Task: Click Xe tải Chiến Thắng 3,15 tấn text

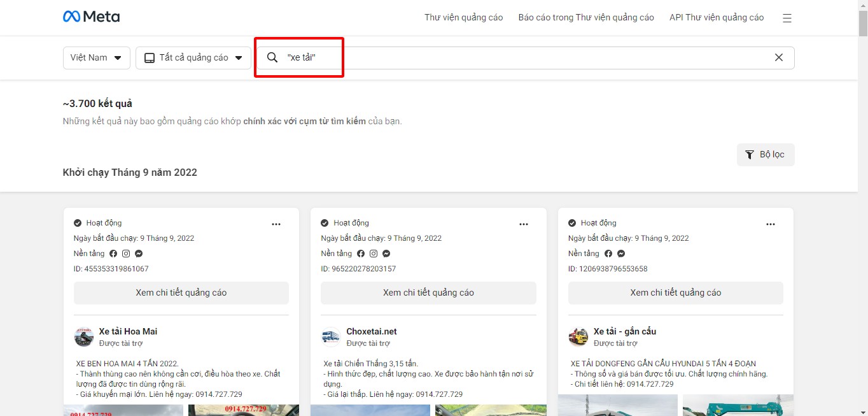Action: (x=371, y=364)
